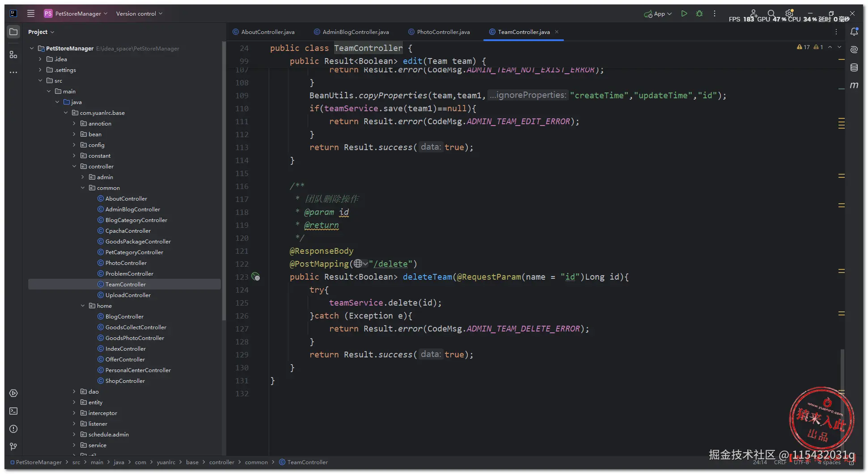The height and width of the screenshot is (474, 868).
Task: Jump to next highlighted error arrow
Action: click(839, 47)
